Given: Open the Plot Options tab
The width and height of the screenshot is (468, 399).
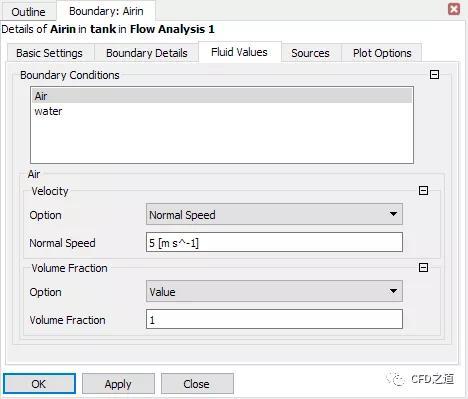Looking at the screenshot, I should point(382,53).
